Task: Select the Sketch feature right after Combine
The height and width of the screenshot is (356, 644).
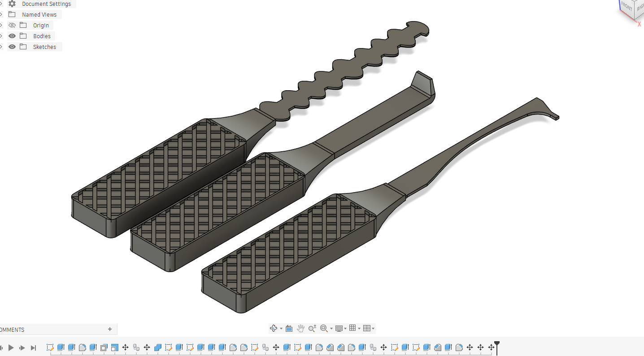Action: [168, 347]
